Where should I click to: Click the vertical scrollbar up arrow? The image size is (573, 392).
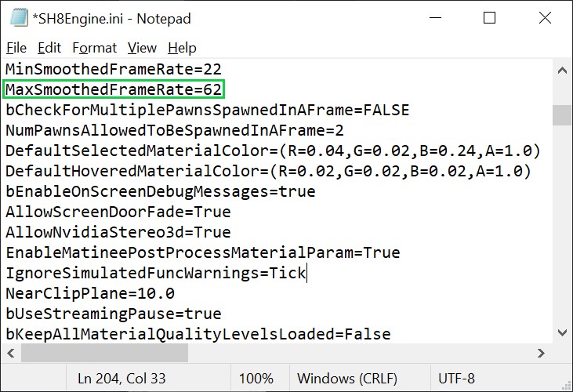562,71
